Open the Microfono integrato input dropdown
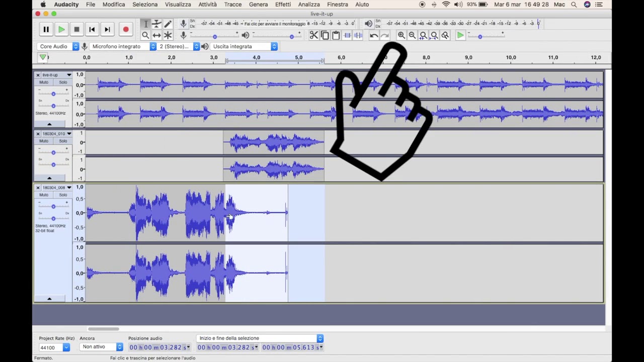The width and height of the screenshot is (644, 362). click(124, 46)
